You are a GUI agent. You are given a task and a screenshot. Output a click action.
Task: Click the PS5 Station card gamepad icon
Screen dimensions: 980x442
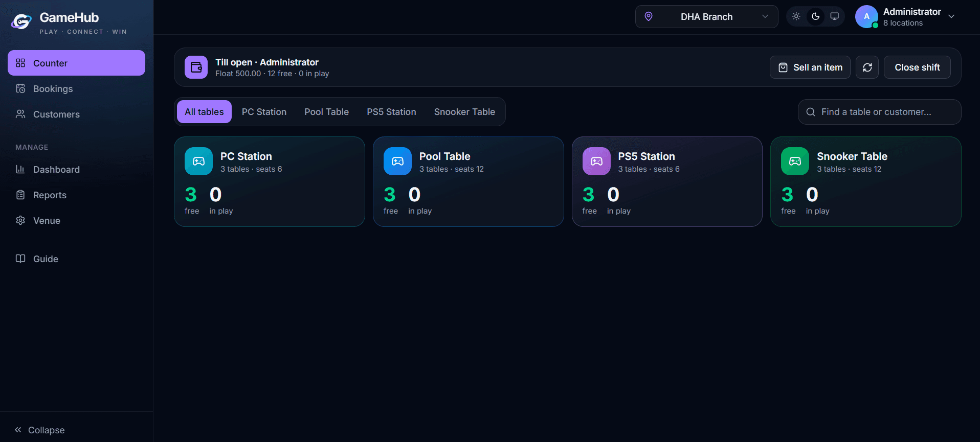596,161
